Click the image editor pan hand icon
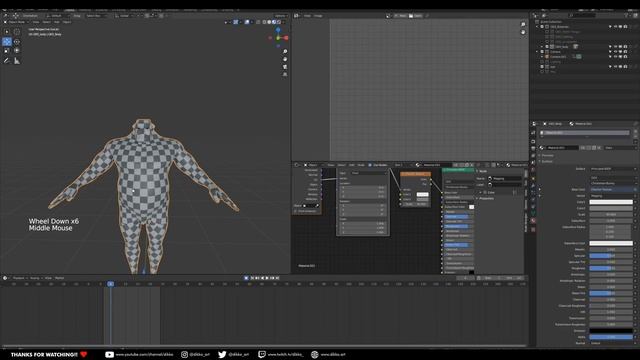Image resolution: width=640 pixels, height=360 pixels. click(523, 32)
